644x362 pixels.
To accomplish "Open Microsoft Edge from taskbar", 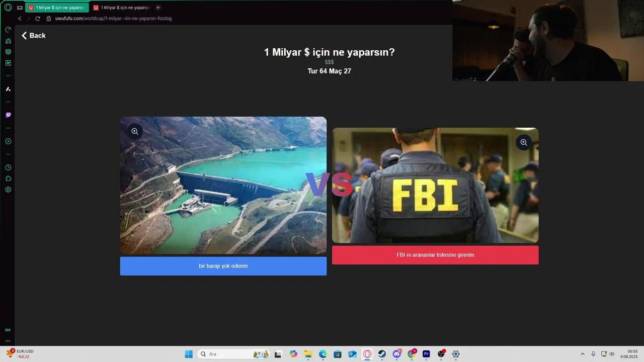I will pyautogui.click(x=323, y=354).
